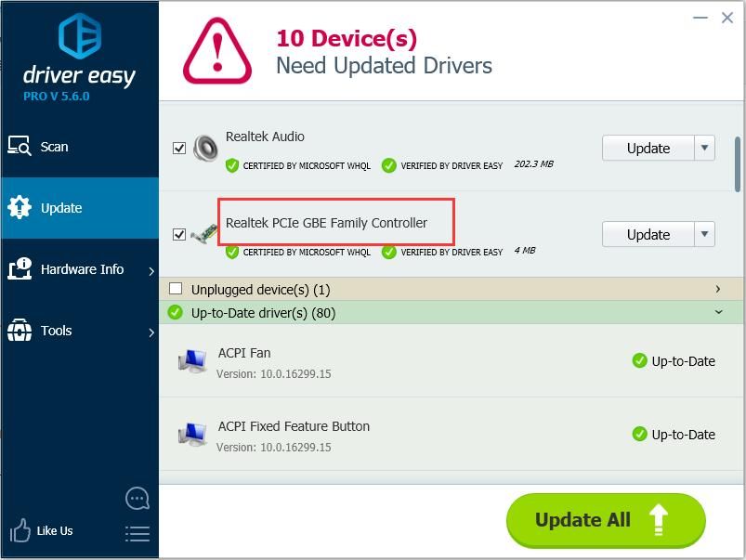Click the network card icon for Realtek PCIe

[204, 235]
